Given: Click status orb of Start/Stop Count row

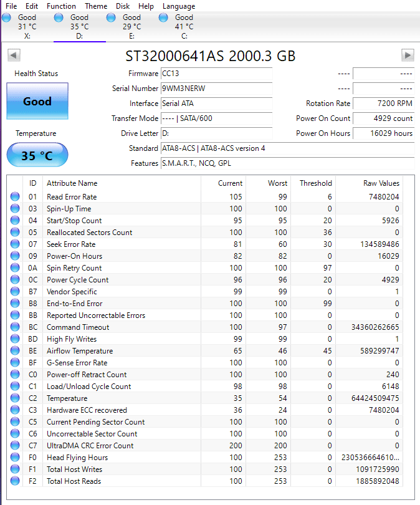Looking at the screenshot, I should (x=15, y=220).
